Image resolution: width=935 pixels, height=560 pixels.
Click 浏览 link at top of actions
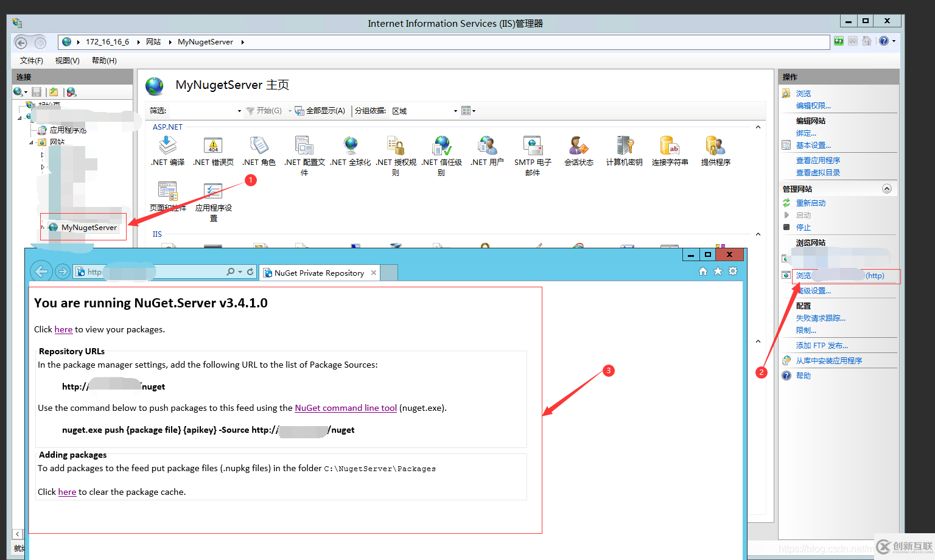pos(804,94)
